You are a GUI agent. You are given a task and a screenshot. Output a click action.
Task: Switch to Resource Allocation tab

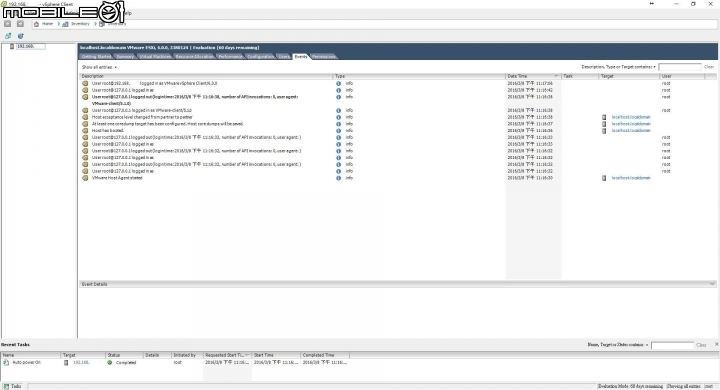coord(195,57)
